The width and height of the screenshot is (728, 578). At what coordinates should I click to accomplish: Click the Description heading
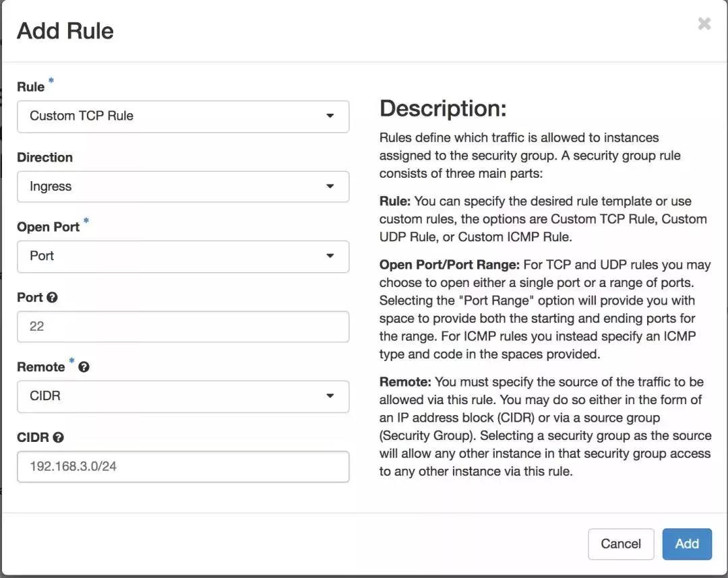click(x=443, y=108)
